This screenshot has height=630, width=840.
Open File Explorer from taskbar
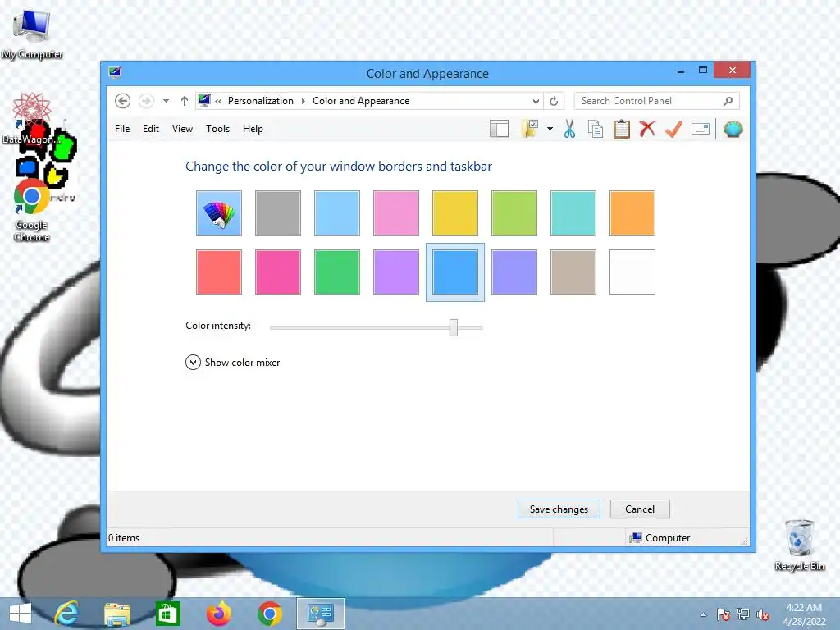(x=116, y=614)
